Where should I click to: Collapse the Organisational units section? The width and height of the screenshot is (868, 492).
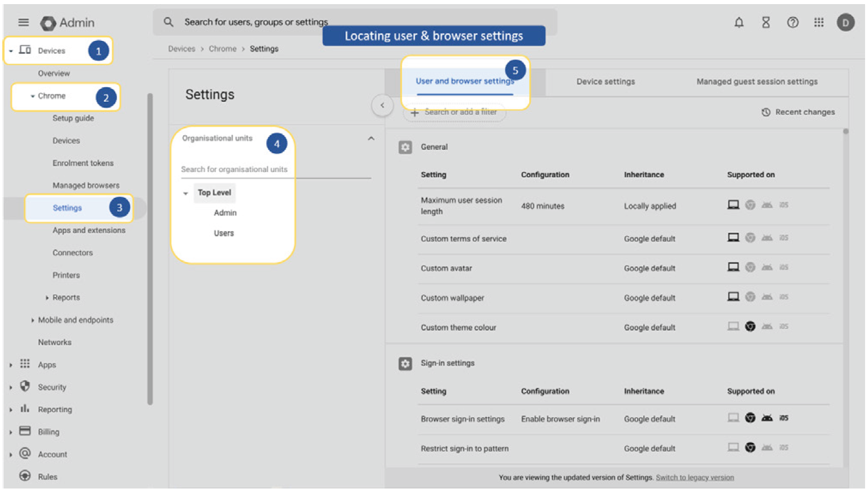pyautogui.click(x=371, y=139)
